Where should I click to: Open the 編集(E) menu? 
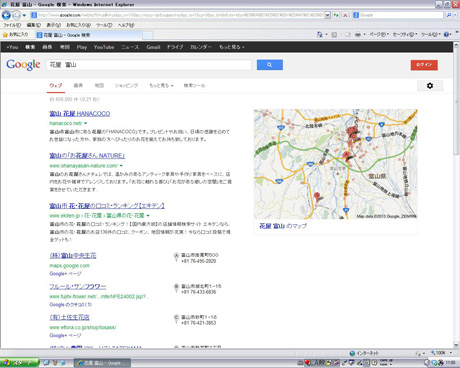34,25
